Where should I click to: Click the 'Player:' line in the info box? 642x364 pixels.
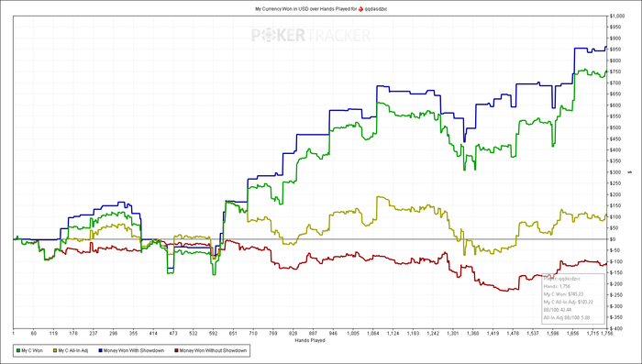tap(561, 279)
